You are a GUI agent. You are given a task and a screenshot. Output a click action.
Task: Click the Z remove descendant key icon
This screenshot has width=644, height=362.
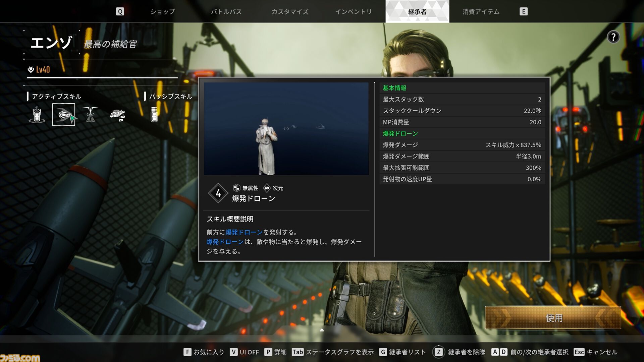(x=438, y=352)
